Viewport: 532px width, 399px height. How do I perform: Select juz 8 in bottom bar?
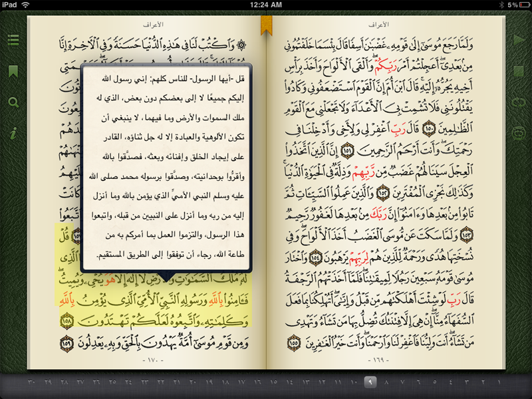tap(386, 382)
